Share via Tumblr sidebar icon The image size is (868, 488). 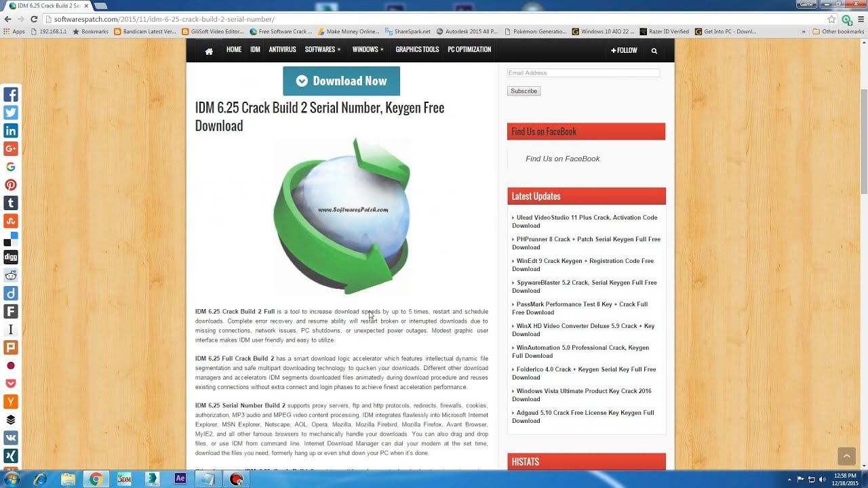coord(11,203)
